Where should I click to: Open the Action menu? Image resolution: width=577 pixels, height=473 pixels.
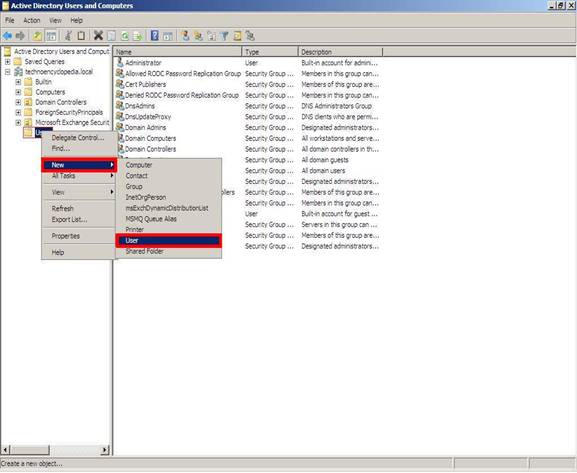pos(32,20)
